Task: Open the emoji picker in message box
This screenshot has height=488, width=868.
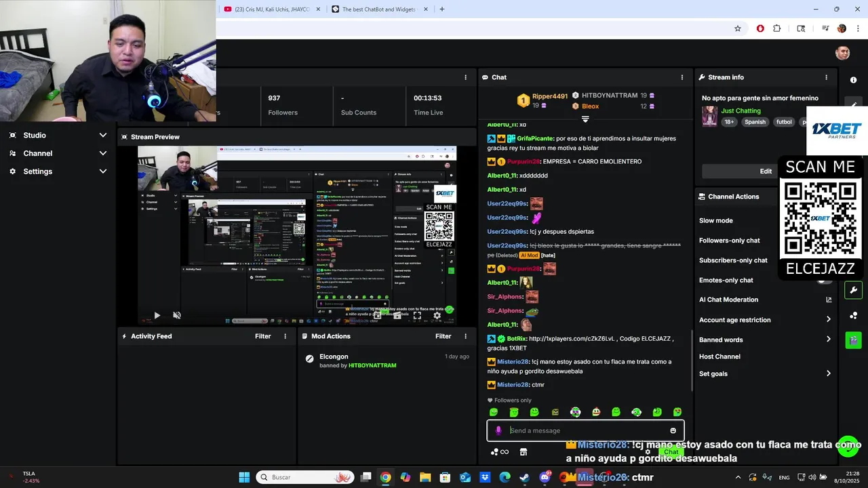Action: tap(673, 430)
